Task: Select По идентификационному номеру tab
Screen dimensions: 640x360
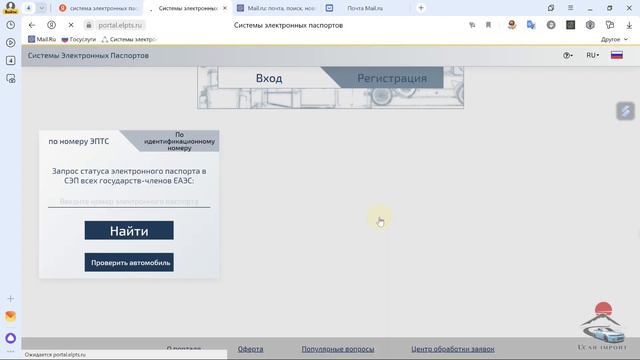Action: coord(179,141)
